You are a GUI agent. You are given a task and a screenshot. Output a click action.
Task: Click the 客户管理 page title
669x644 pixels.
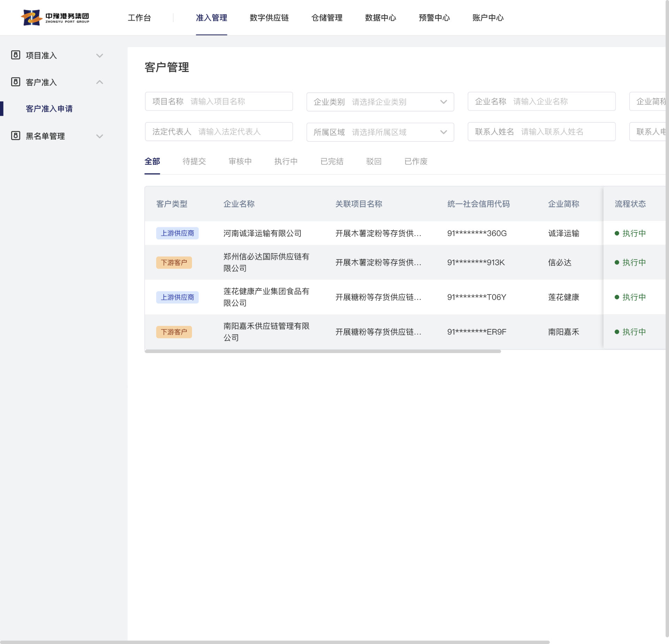point(167,67)
